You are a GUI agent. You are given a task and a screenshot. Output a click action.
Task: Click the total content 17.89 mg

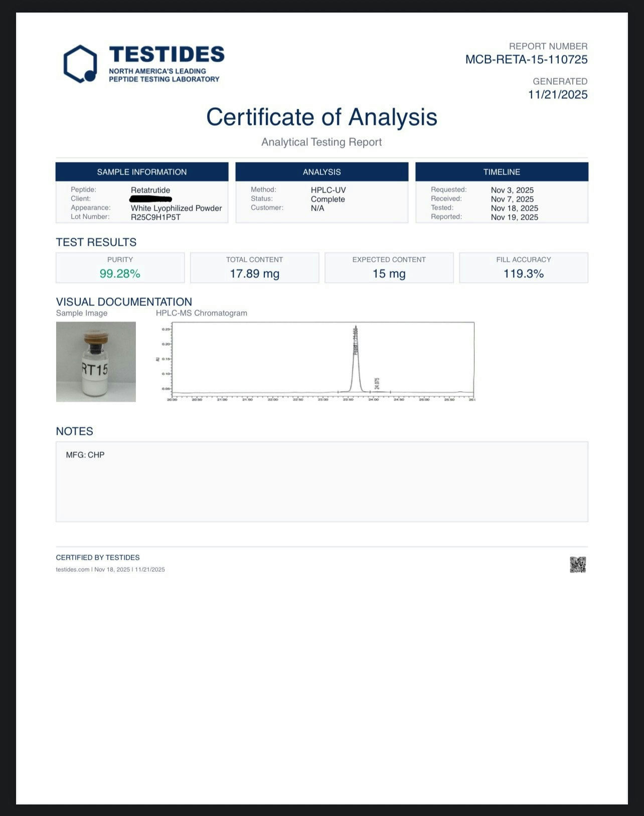tap(254, 273)
